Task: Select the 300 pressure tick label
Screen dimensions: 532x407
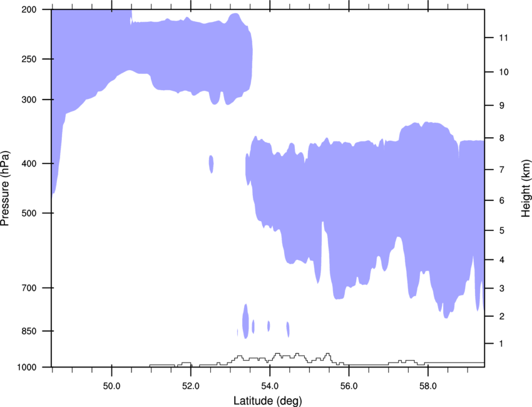Action: point(29,100)
